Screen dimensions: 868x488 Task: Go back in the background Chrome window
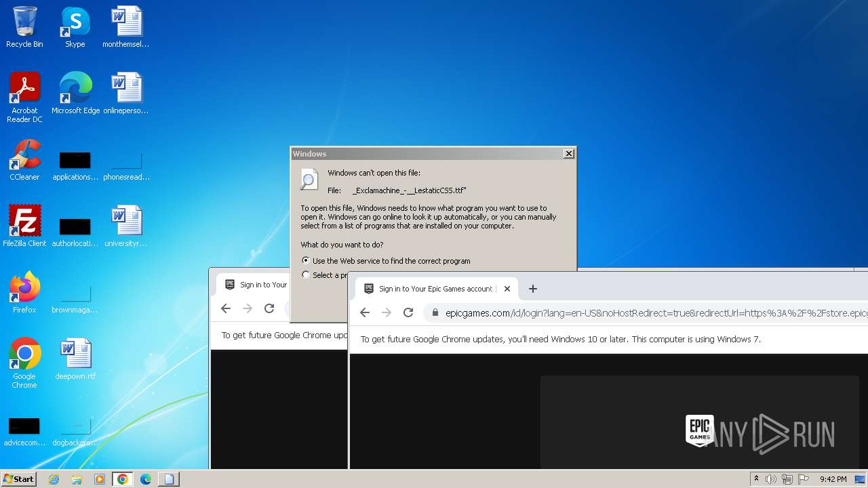tap(226, 308)
